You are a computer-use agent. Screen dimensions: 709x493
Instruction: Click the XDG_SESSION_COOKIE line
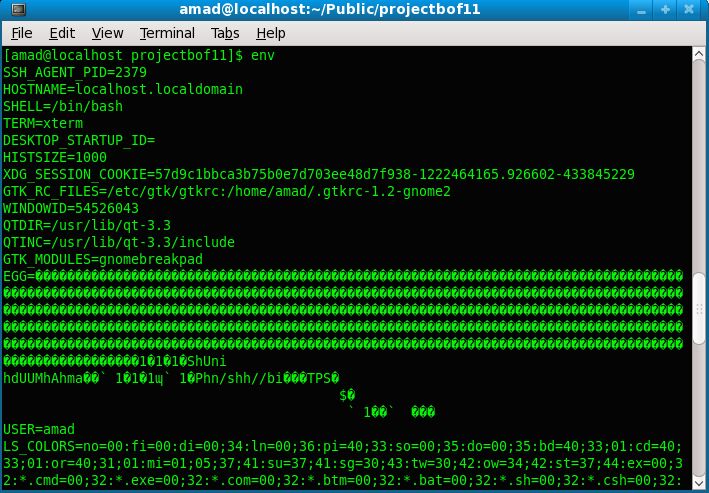319,174
